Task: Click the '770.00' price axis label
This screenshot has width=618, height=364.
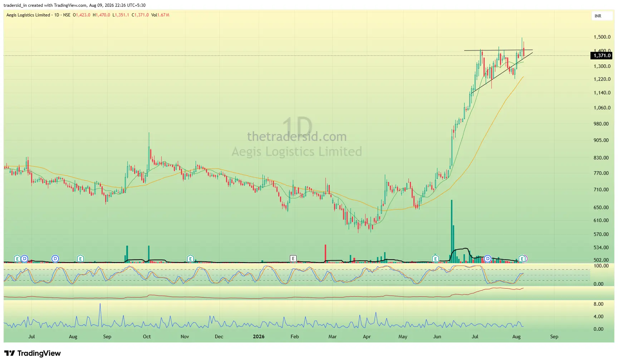Action: coord(601,173)
